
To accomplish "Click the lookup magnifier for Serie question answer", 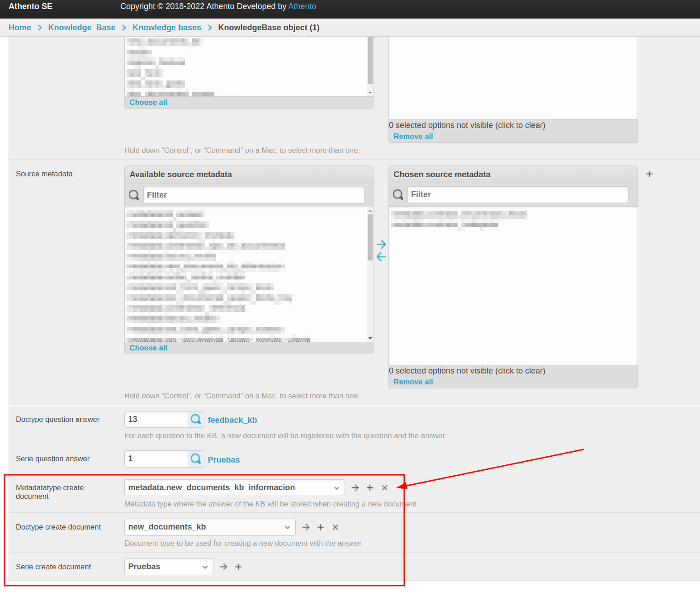I will pyautogui.click(x=196, y=459).
